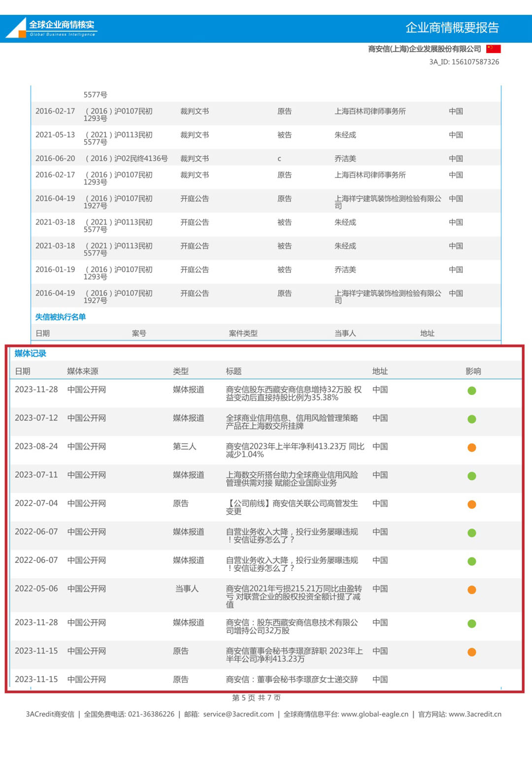Open the www.3acredit.cn official site link
532x766 pixels.
(x=475, y=714)
